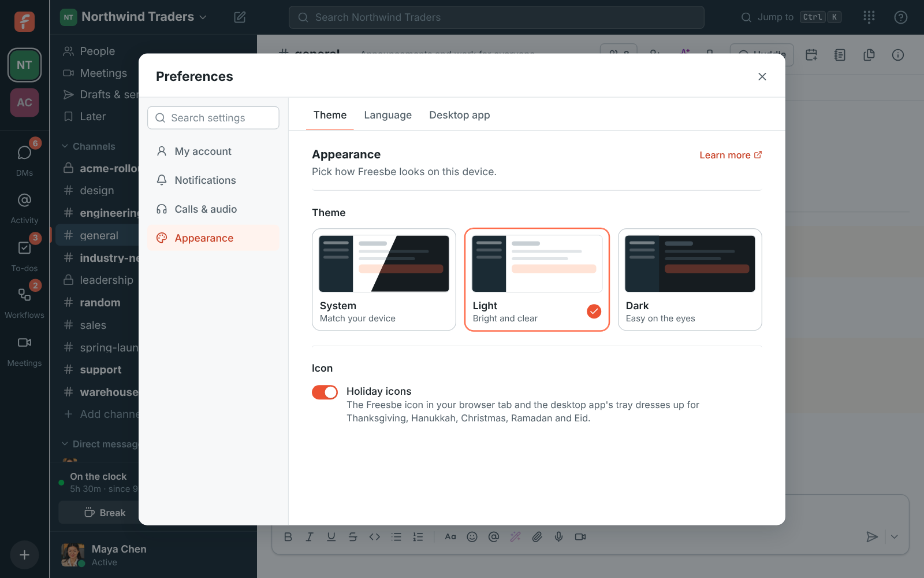Click the Break button

click(x=104, y=513)
